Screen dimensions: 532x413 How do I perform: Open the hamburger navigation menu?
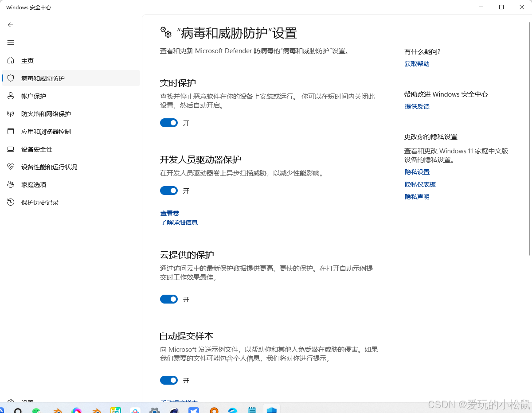pyautogui.click(x=11, y=43)
